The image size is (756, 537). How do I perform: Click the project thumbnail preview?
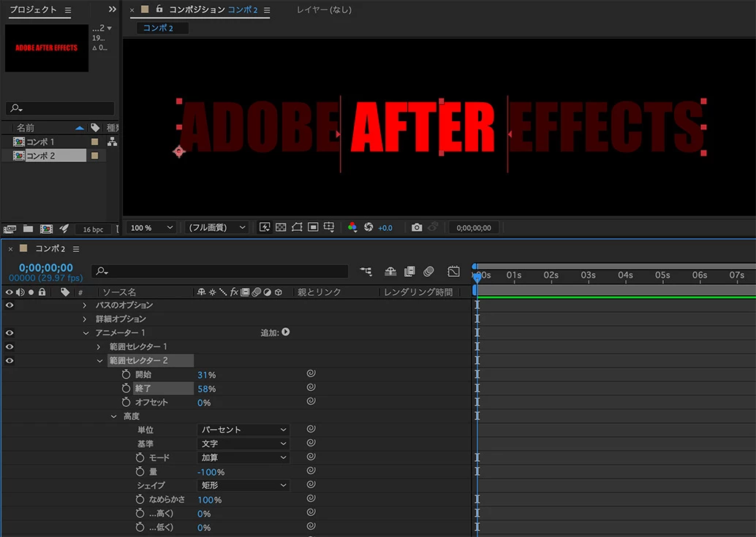click(x=46, y=47)
